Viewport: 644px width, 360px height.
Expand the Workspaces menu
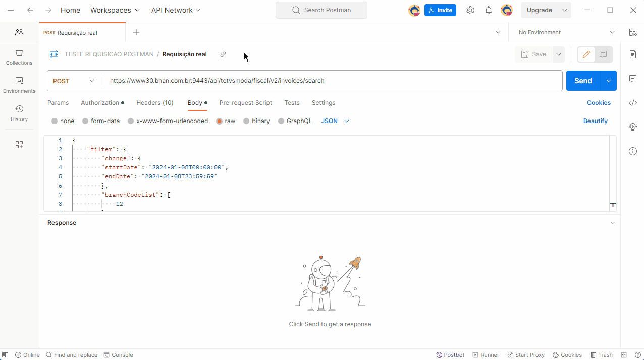tap(115, 10)
